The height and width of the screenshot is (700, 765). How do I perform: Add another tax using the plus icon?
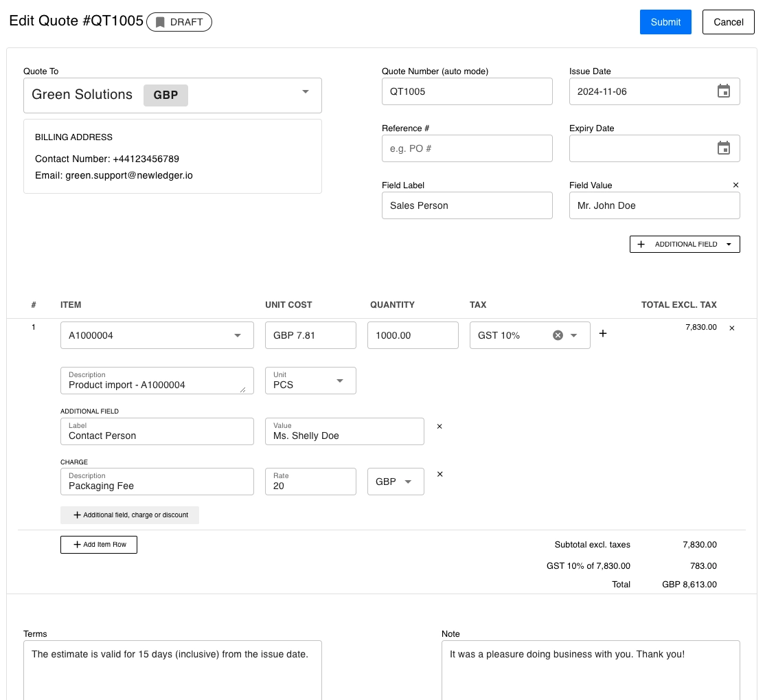603,334
